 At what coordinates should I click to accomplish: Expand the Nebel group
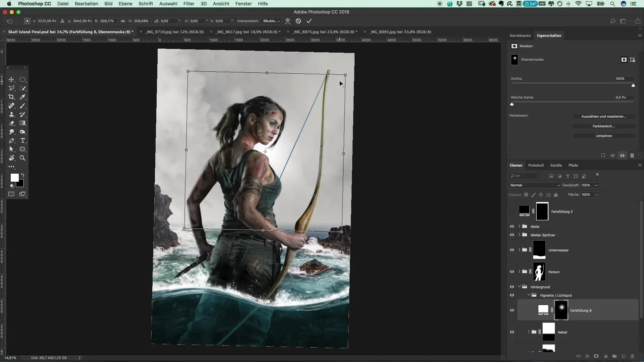[529, 332]
